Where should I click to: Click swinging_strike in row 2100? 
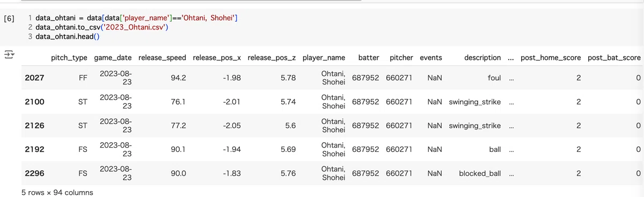(x=475, y=102)
